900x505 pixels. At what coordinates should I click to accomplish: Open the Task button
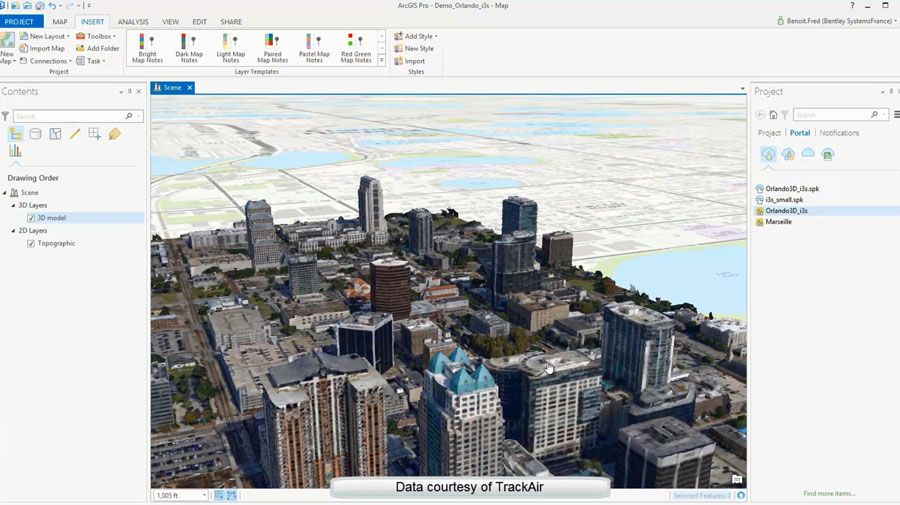(x=91, y=61)
